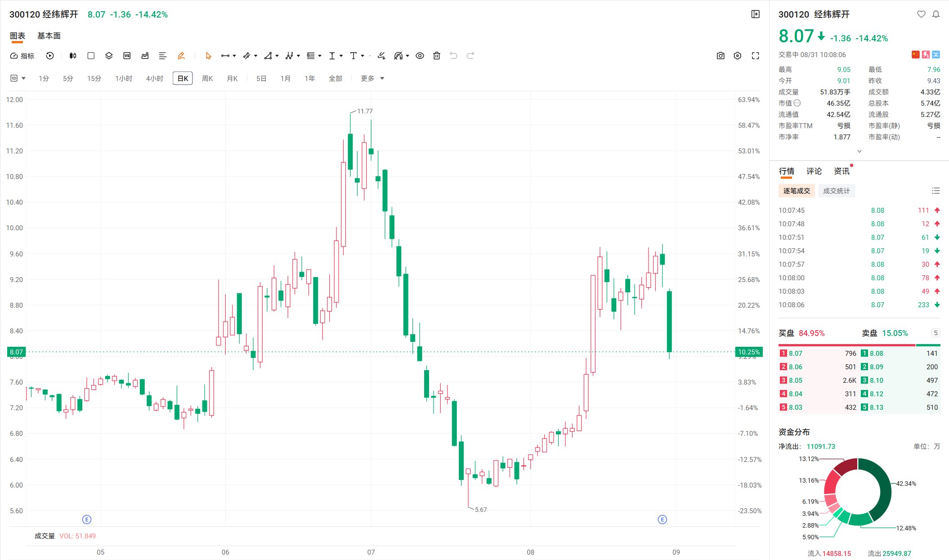Expand the 更多 timeframe dropdown
The height and width of the screenshot is (560, 949).
(372, 78)
